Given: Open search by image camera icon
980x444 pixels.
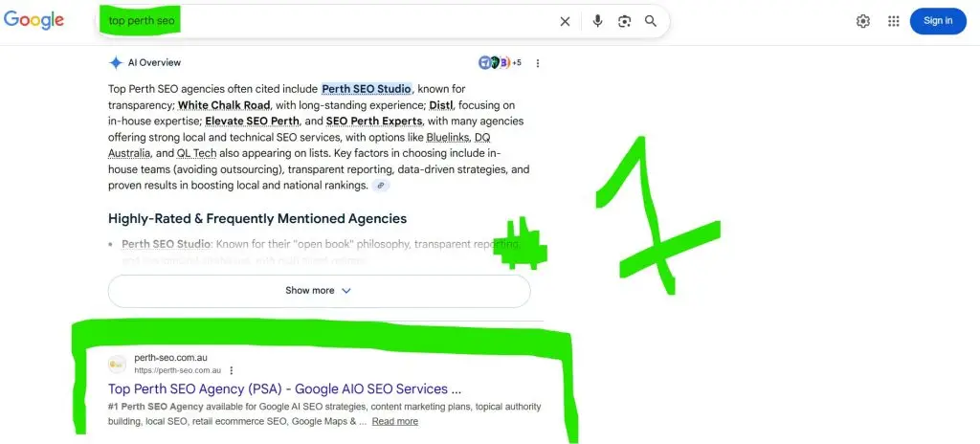Looking at the screenshot, I should (x=624, y=21).
